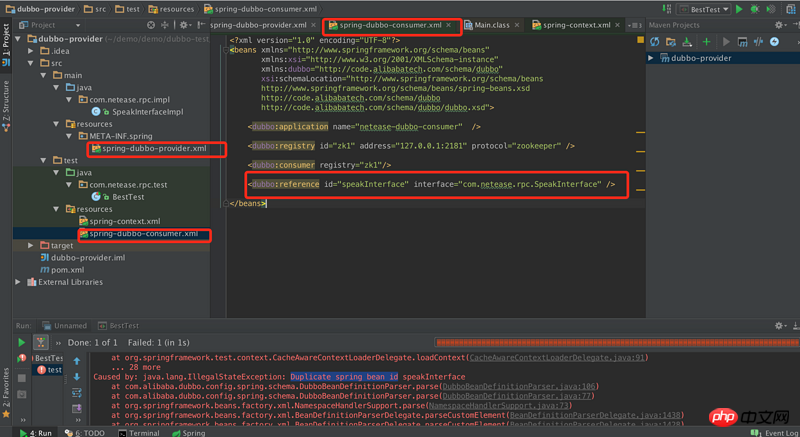Toggle hide passed tests filter
This screenshot has width=800, height=437.
coord(40,343)
